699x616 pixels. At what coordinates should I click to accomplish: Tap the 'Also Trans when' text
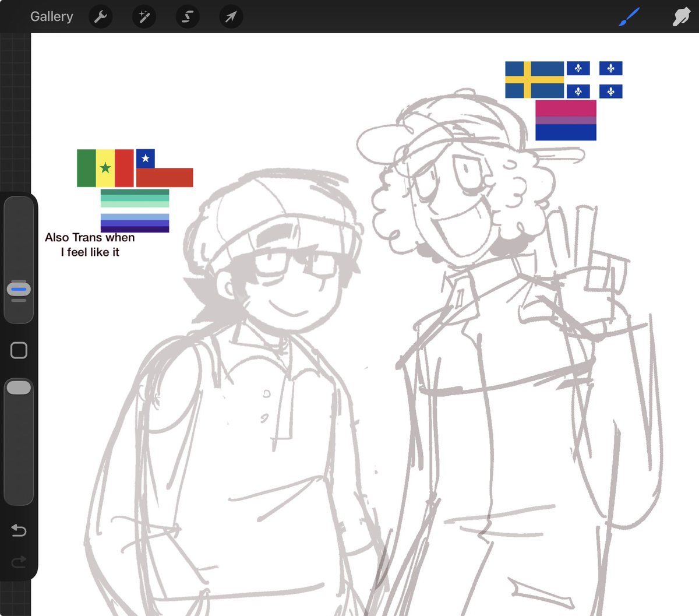pos(90,237)
